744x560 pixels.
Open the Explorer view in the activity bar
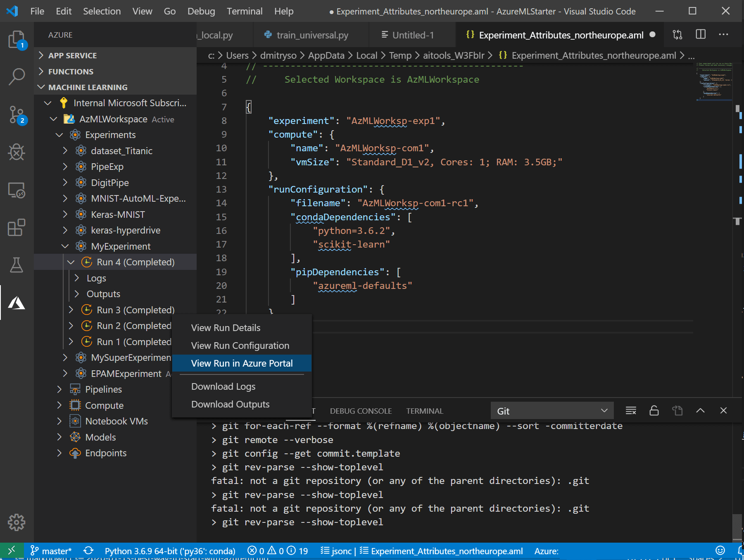(17, 40)
